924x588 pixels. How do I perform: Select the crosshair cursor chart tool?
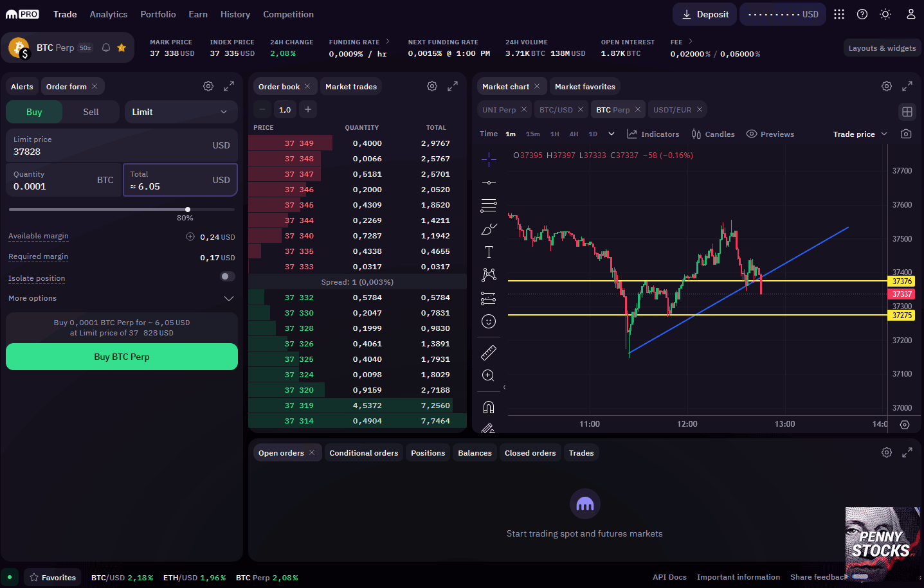coord(489,159)
